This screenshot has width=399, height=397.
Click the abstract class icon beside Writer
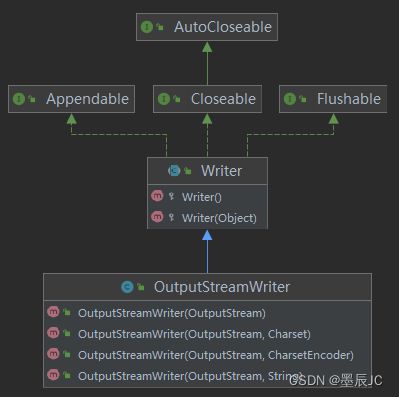174,171
